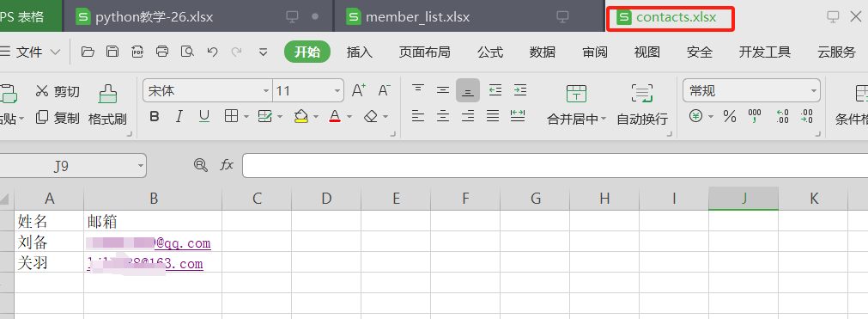Screen dimensions: 868x319
Task: Align text left horizontally
Action: [418, 116]
